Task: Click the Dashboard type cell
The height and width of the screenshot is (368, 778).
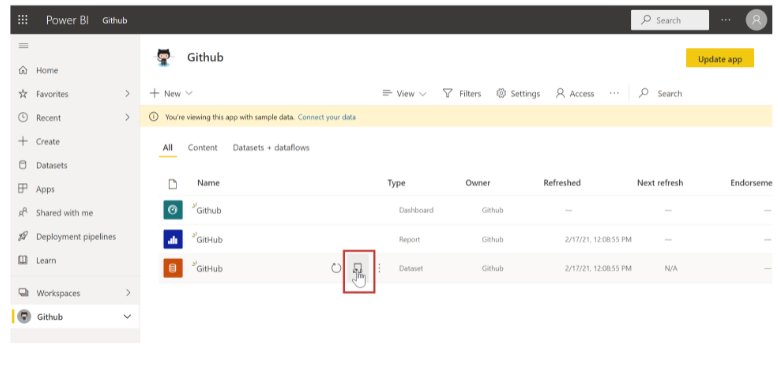Action: pos(416,210)
